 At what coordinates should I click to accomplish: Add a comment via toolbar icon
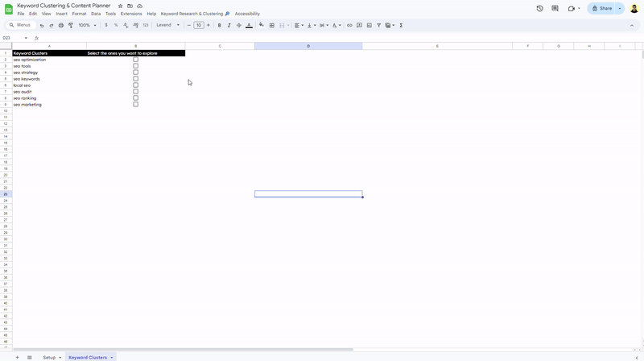359,26
